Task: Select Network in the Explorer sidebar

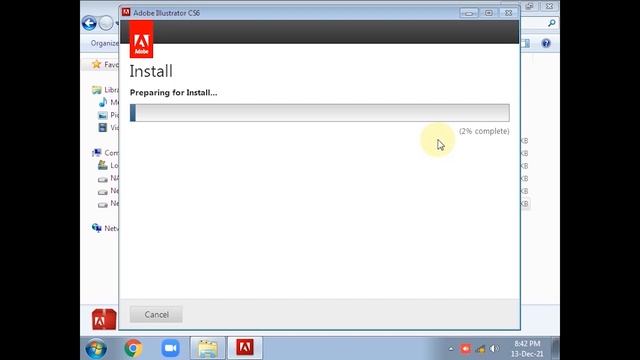Action: (x=105, y=228)
